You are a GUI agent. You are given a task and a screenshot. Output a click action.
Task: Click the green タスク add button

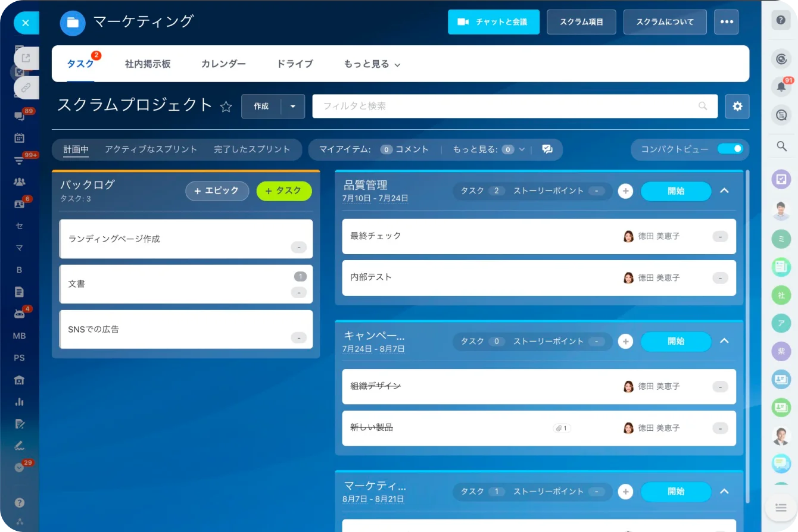tap(284, 191)
